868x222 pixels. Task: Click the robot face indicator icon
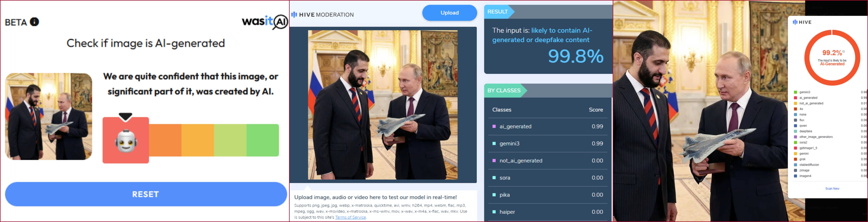coord(126,140)
